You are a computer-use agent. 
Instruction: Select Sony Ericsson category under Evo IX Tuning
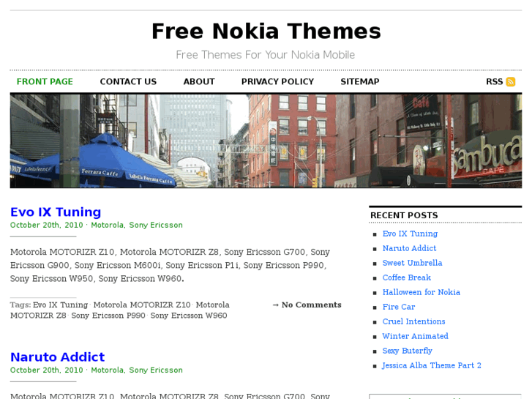(156, 225)
